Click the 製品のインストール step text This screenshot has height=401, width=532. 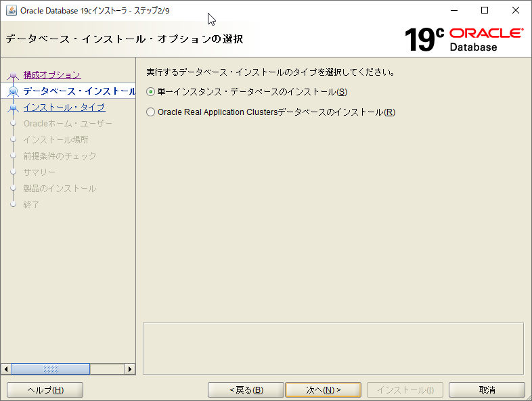tap(60, 189)
